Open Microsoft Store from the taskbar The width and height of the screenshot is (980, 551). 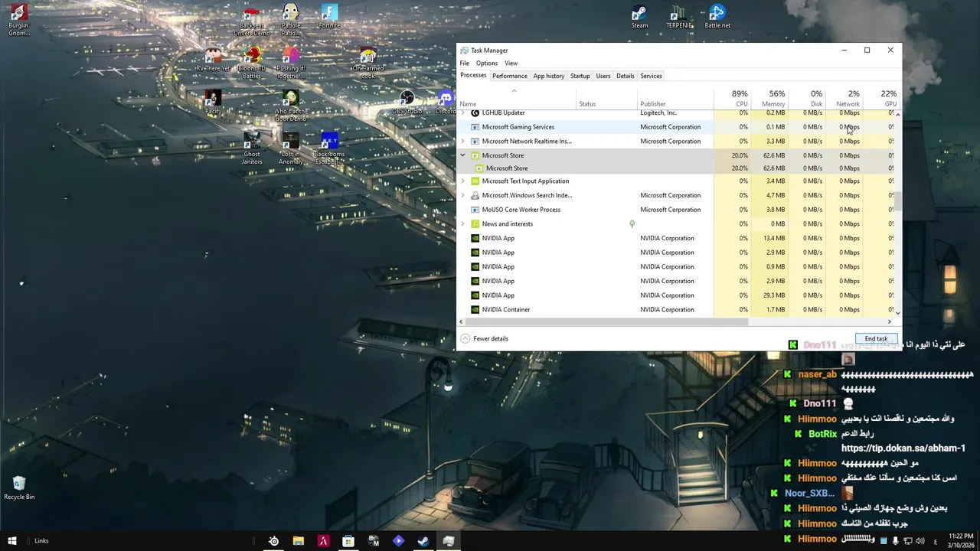pyautogui.click(x=348, y=541)
